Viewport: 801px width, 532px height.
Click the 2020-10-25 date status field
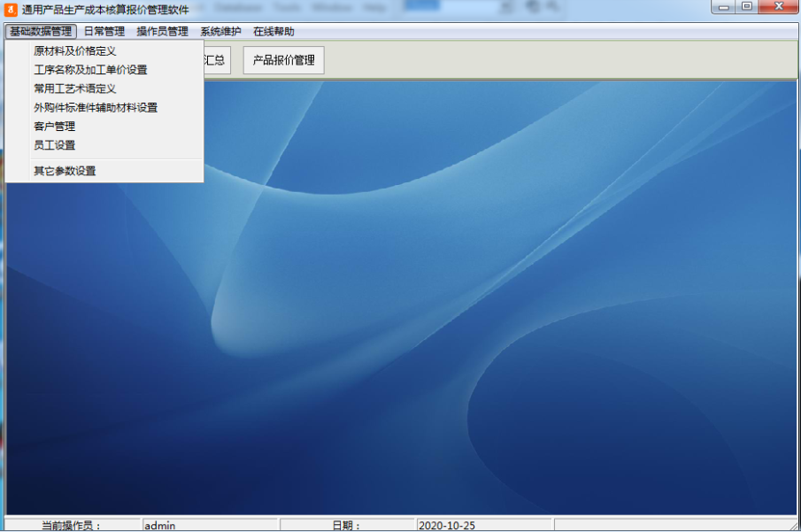point(484,525)
